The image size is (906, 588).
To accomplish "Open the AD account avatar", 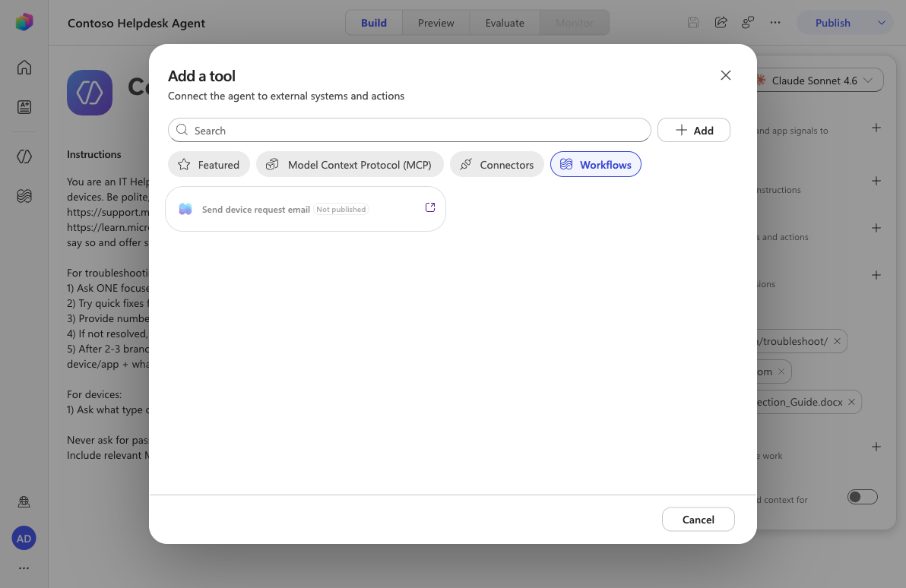I will click(x=24, y=539).
